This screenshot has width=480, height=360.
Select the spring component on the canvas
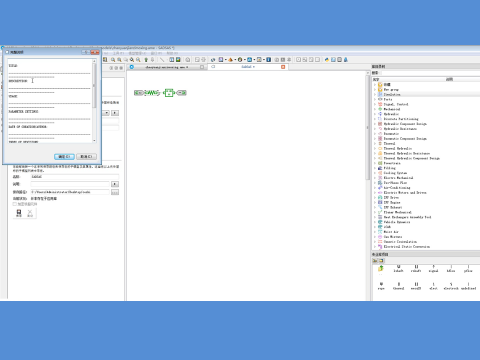(151, 93)
